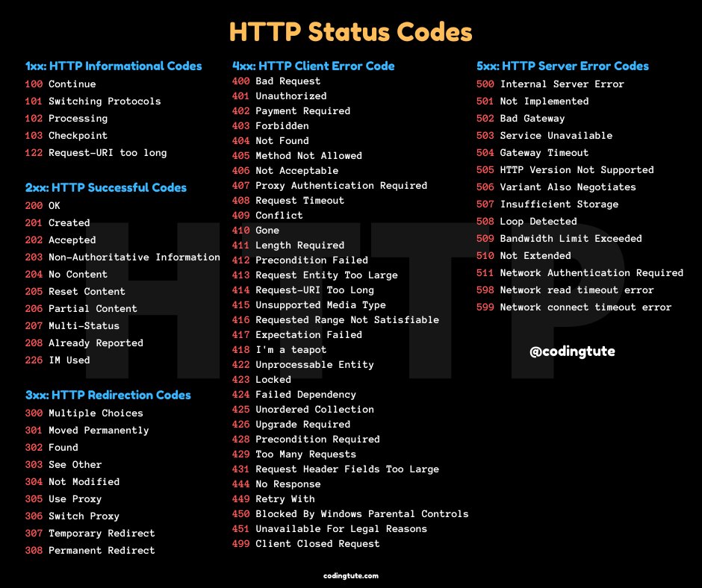Select "201 Created" line

pyautogui.click(x=58, y=223)
